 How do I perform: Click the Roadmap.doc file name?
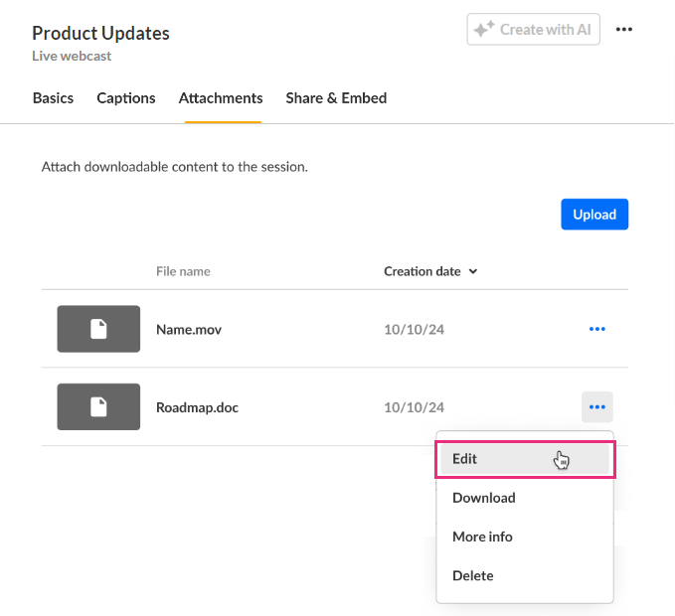(x=197, y=407)
